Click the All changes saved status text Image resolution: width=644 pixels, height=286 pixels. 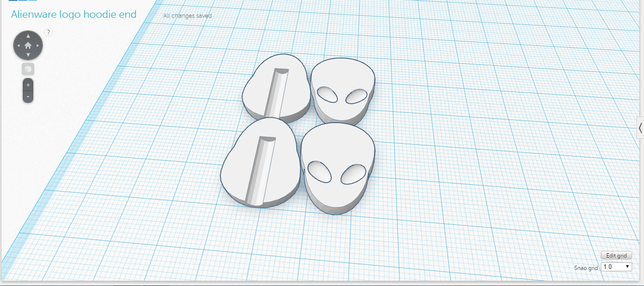[x=188, y=16]
